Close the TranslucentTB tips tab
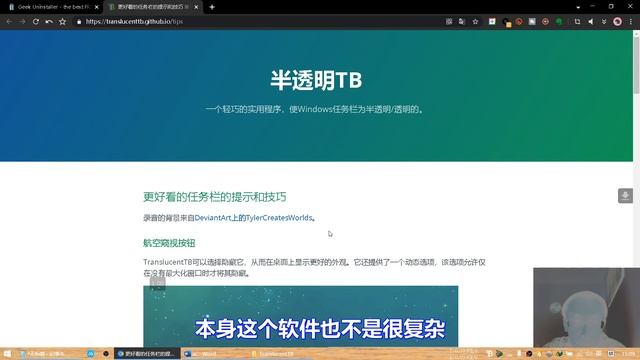 point(196,7)
